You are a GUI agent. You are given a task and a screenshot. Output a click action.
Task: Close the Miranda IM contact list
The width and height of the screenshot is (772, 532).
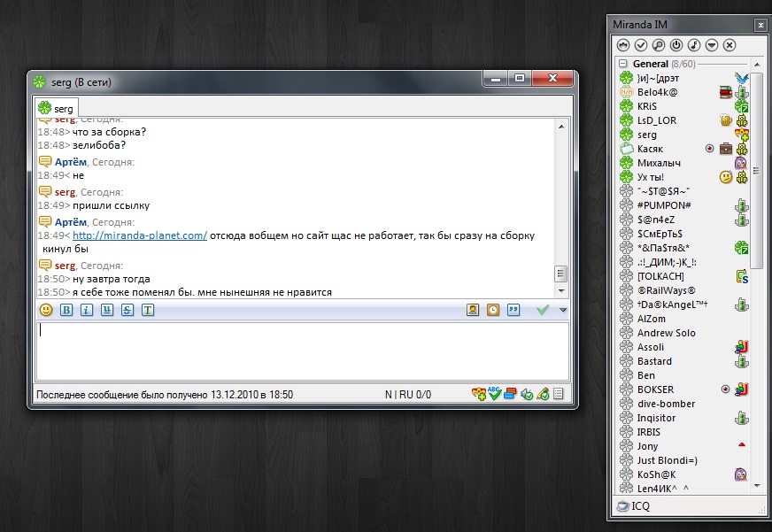760,25
